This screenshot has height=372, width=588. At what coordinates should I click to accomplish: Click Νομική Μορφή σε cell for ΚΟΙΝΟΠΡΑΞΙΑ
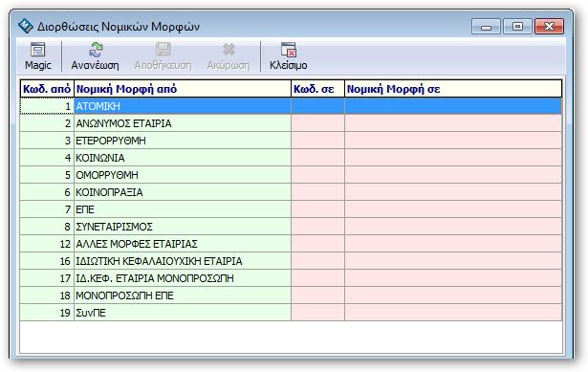click(453, 192)
